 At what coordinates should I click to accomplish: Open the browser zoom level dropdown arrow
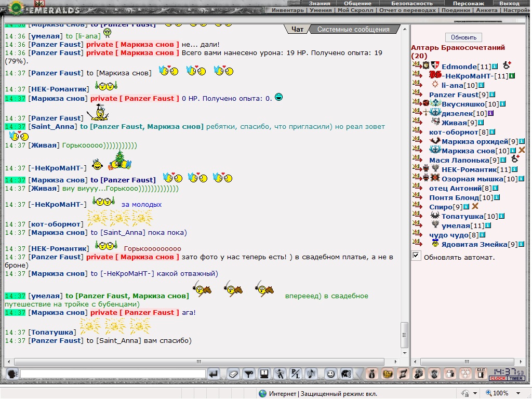click(x=518, y=393)
